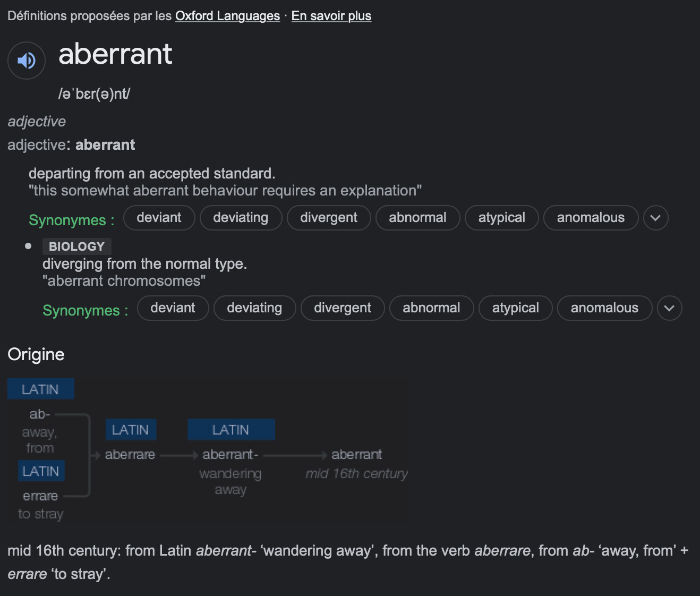Click the first 'abnormal' synonym chip
700x596 pixels.
[417, 218]
